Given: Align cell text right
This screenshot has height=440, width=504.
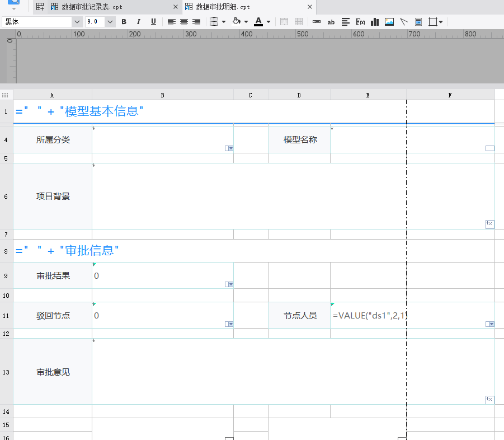Looking at the screenshot, I should point(196,22).
